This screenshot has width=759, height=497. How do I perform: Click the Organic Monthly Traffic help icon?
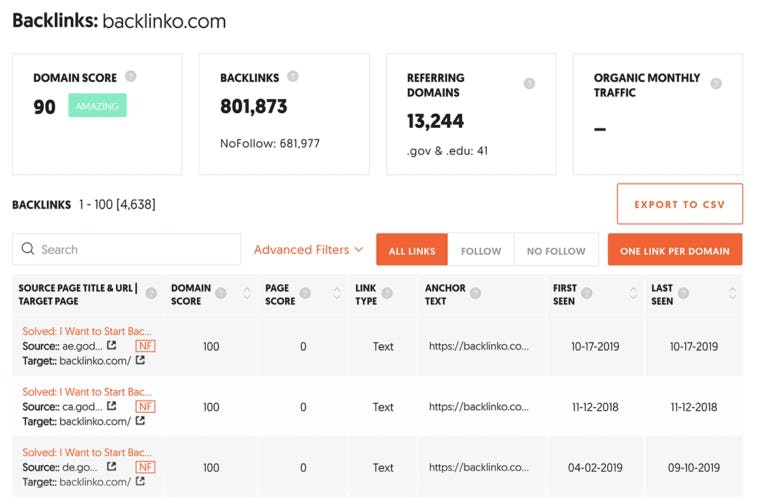click(x=716, y=84)
